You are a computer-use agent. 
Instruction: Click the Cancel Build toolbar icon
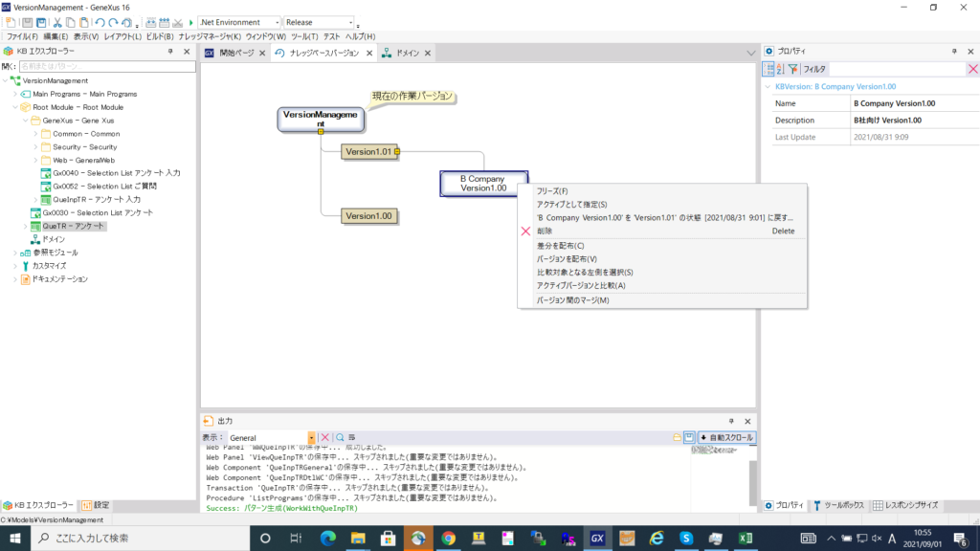[177, 23]
